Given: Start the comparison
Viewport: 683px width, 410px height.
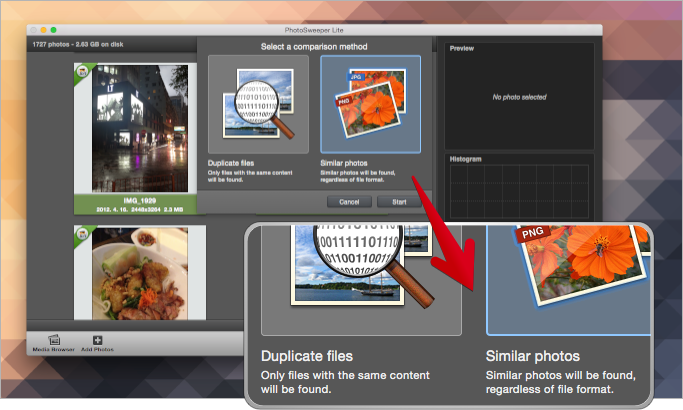Looking at the screenshot, I should pyautogui.click(x=399, y=202).
